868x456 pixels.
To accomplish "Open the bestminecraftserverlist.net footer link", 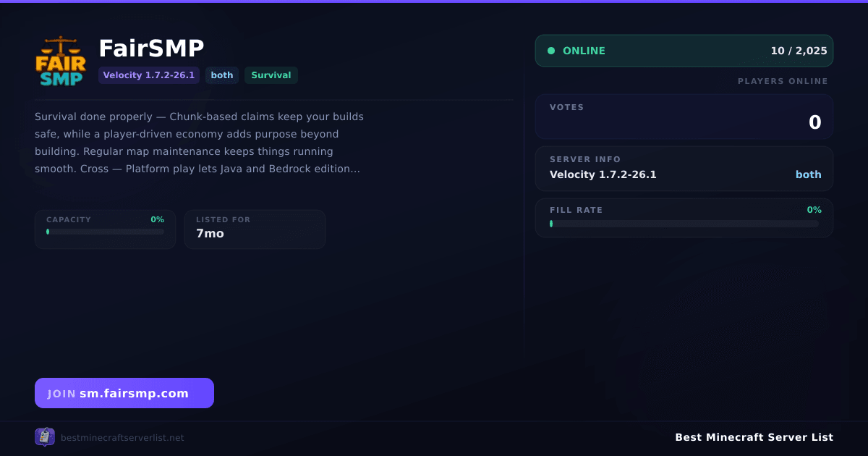I will [x=122, y=438].
